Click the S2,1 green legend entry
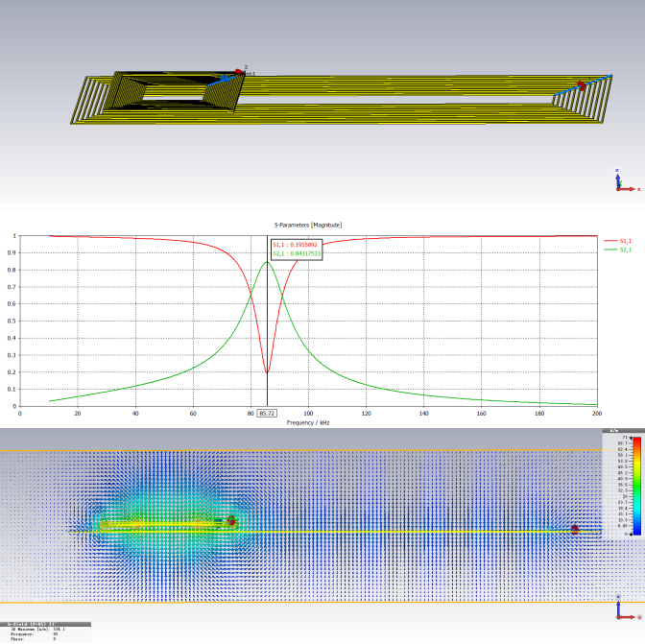The width and height of the screenshot is (645, 644). point(617,250)
